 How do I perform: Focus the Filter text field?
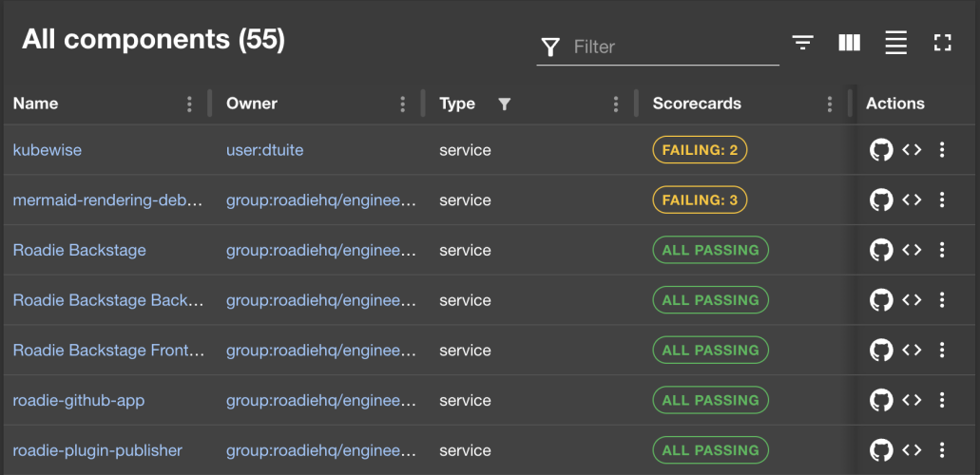point(675,47)
